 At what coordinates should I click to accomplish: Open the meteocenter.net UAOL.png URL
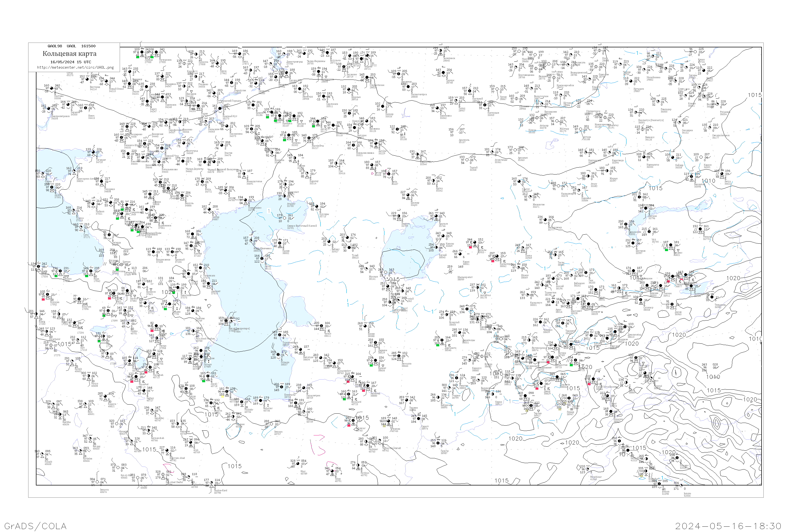coord(75,68)
